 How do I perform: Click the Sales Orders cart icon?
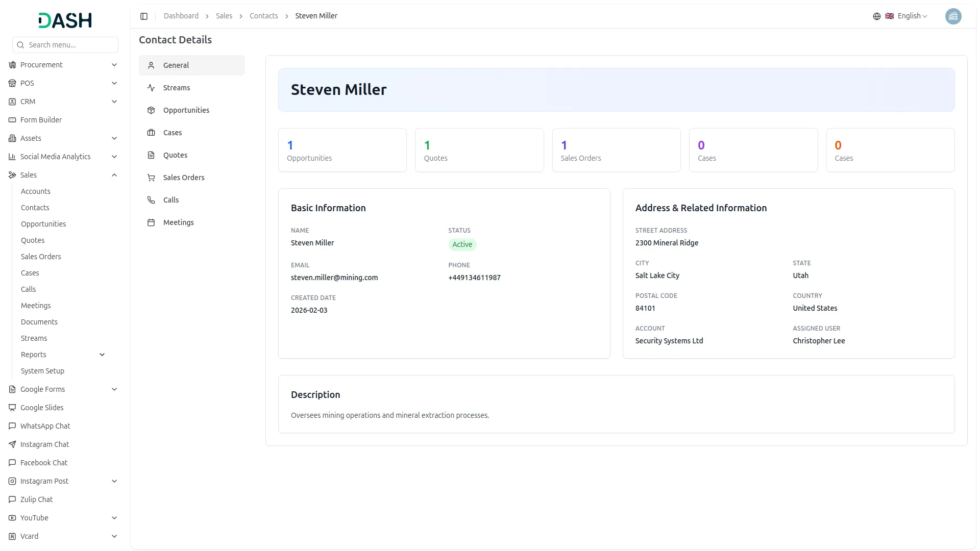(151, 178)
